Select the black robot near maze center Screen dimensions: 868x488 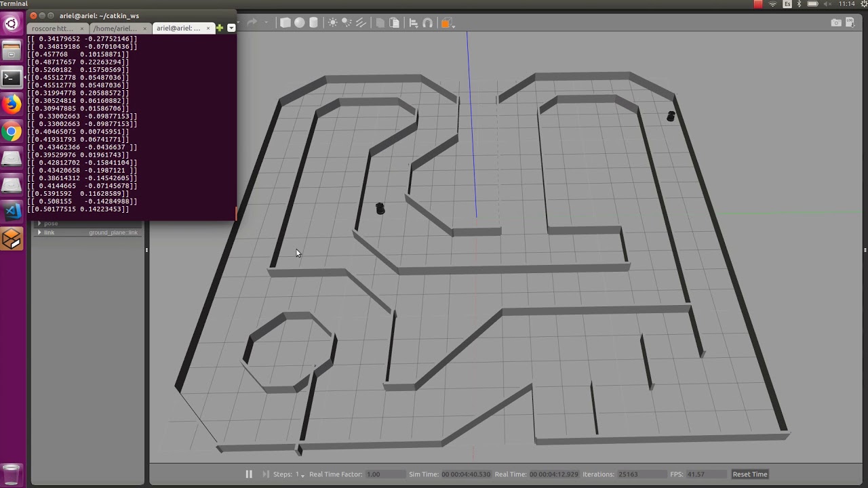[x=380, y=208]
